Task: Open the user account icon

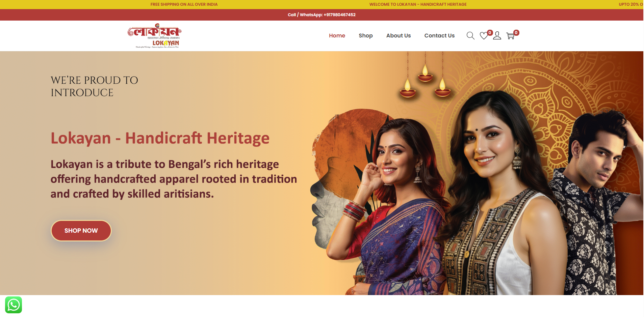Action: pos(497,36)
